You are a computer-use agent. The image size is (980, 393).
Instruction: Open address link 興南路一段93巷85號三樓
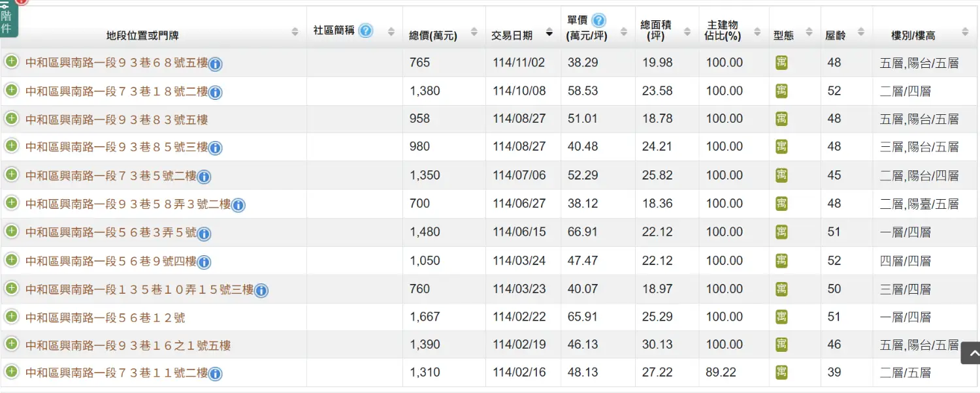(116, 147)
